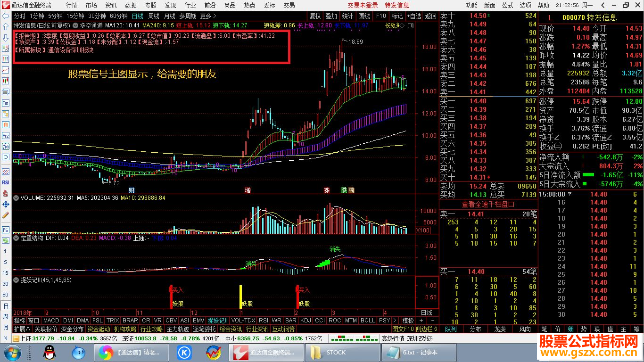
Task: Open the F12 sidebar icon
Action: [6, 135]
